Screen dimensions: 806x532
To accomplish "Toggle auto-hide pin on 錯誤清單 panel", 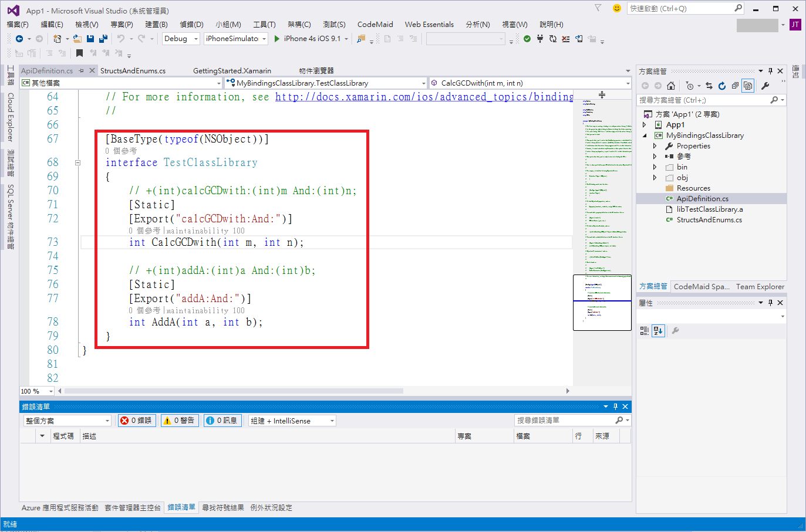I will [615, 406].
